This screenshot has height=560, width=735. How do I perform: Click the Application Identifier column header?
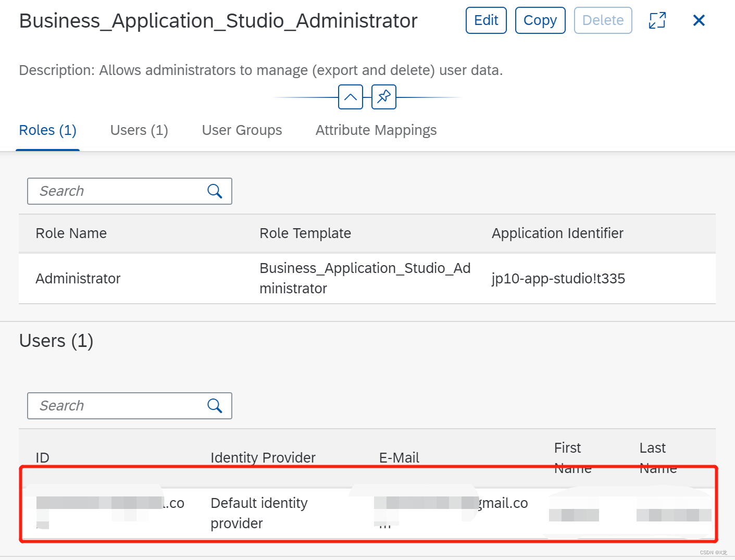557,233
